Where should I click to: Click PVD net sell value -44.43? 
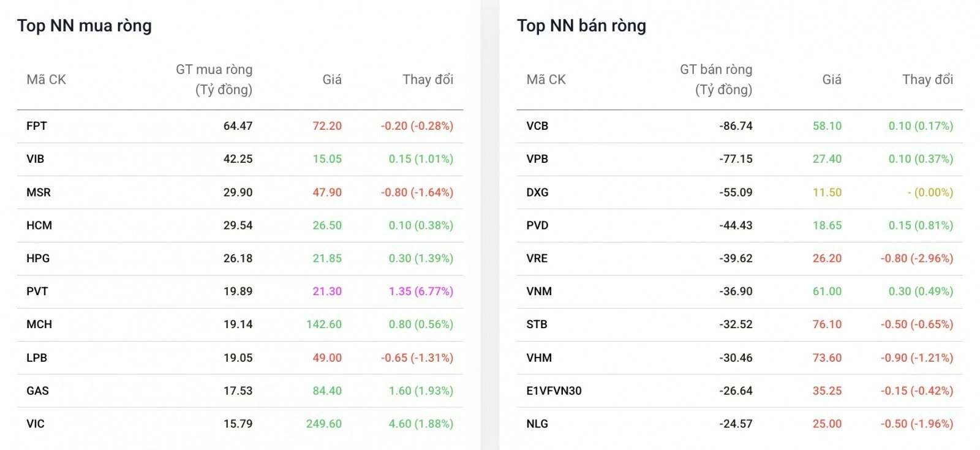click(736, 225)
